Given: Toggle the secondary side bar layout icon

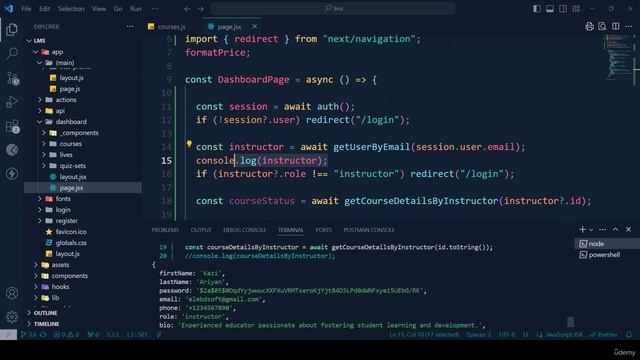Looking at the screenshot, I should pyautogui.click(x=563, y=9).
